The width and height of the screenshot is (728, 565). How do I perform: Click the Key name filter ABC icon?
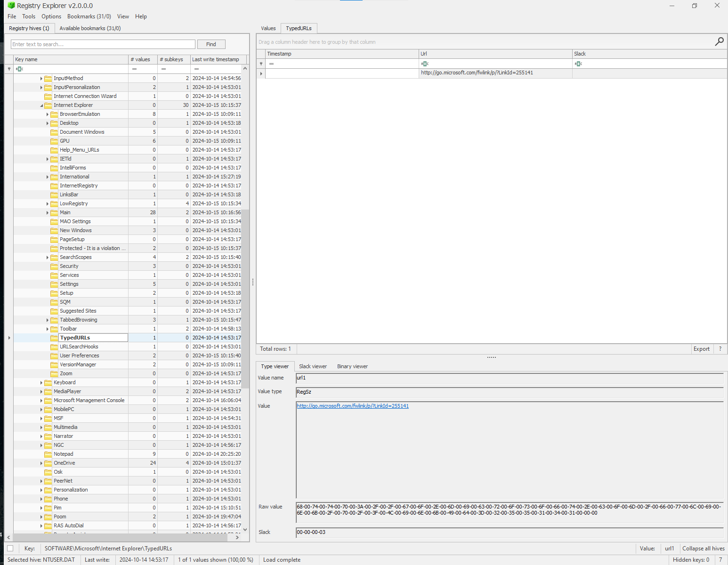(19, 69)
